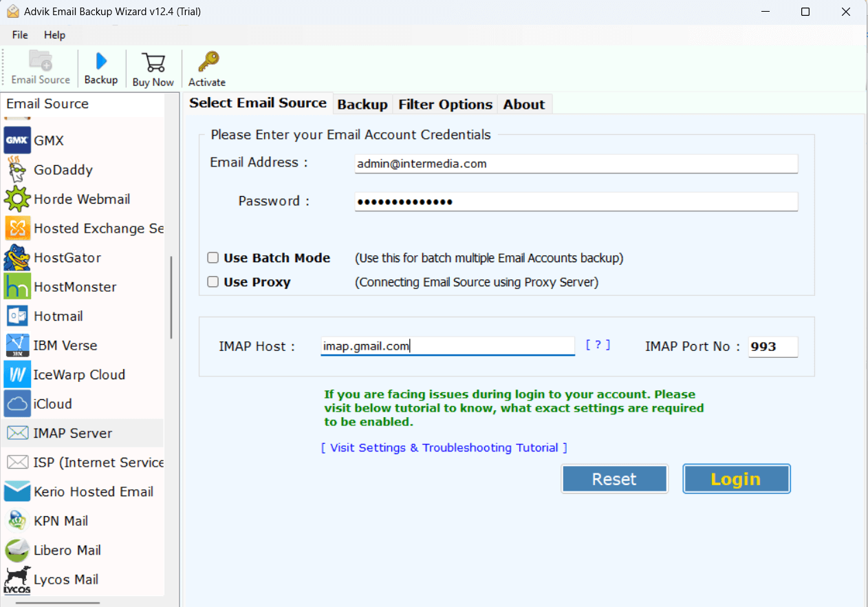Click the source list horizontal scrollbar
This screenshot has height=607, width=868.
58,604
